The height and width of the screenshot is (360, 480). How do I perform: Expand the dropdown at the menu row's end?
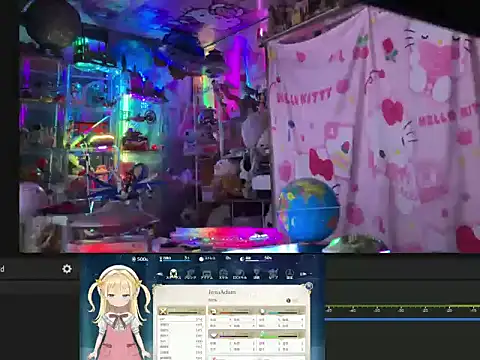(x=305, y=274)
